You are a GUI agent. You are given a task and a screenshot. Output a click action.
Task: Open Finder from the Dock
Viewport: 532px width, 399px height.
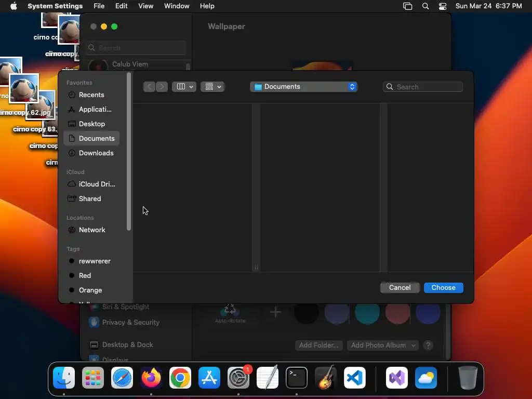pyautogui.click(x=64, y=378)
